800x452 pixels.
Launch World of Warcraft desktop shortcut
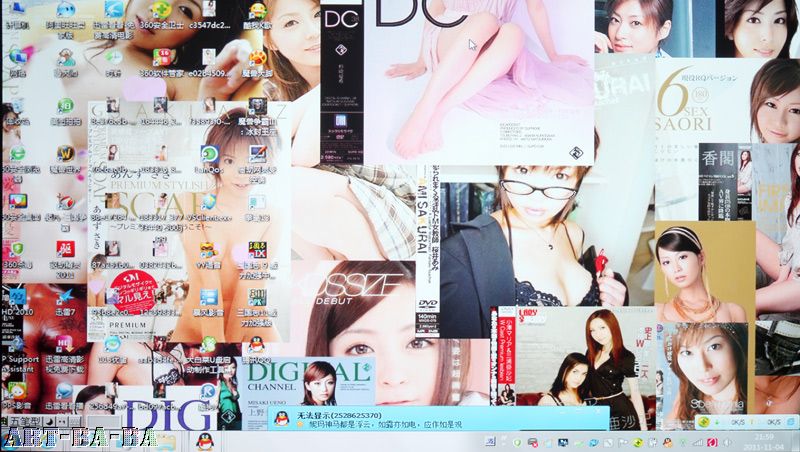click(x=65, y=158)
